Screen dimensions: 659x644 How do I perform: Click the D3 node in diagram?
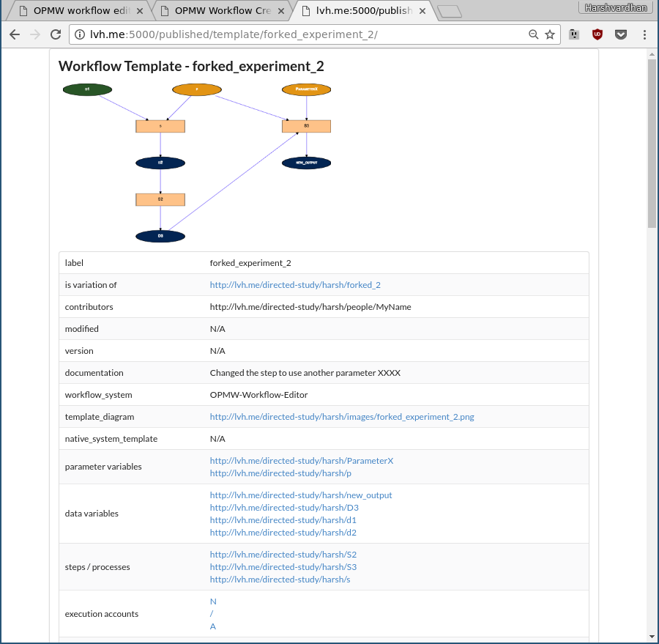point(160,236)
